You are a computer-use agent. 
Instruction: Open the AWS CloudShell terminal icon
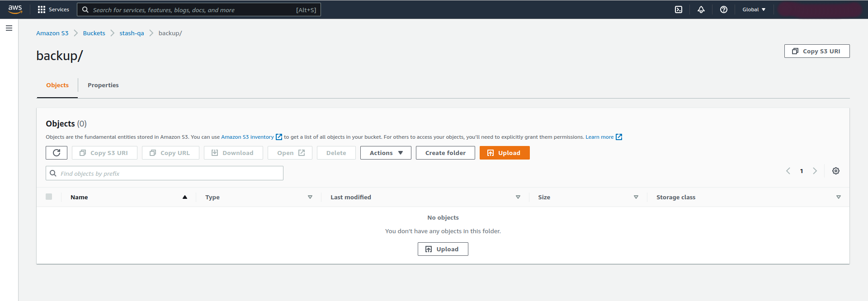coord(679,9)
